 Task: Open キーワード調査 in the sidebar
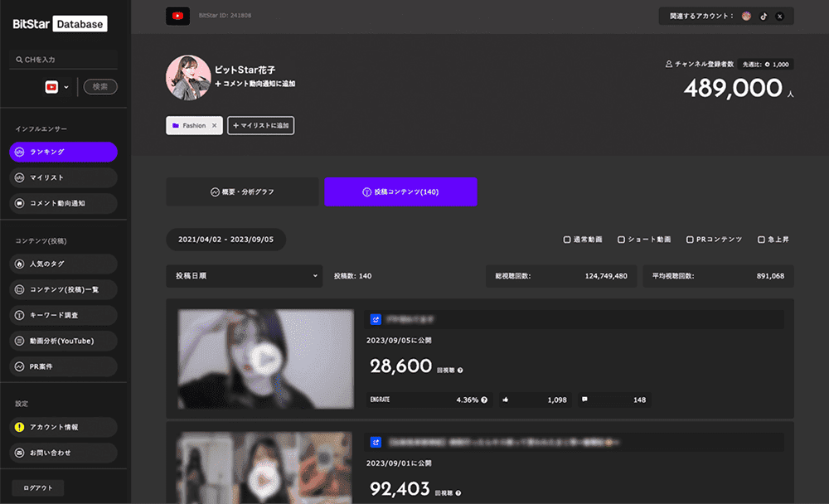(x=64, y=315)
